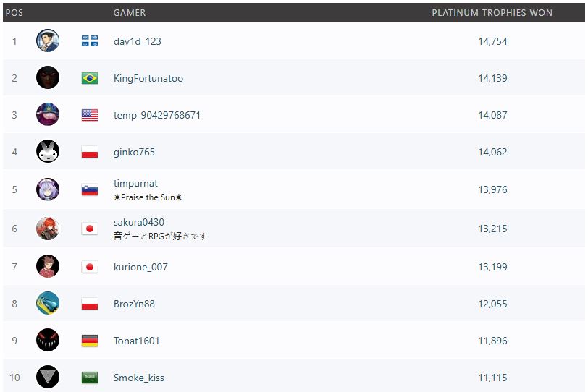Click position number 1
The width and height of the screenshot is (588, 392).
tap(14, 41)
